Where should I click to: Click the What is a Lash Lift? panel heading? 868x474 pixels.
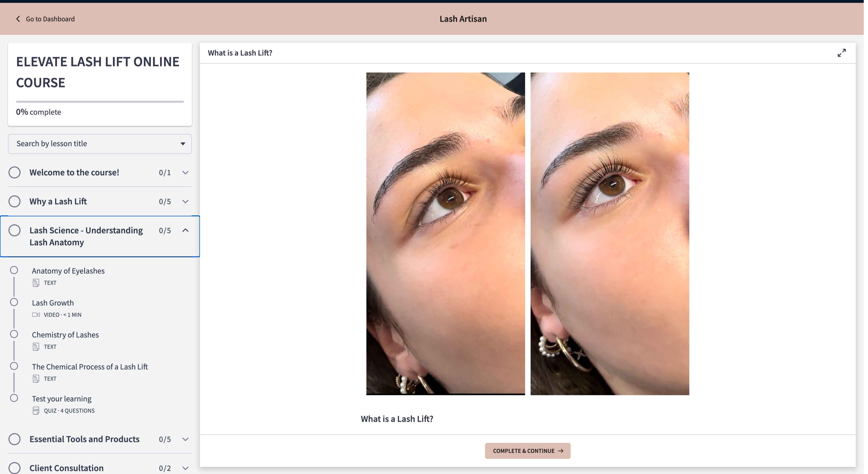pos(240,53)
